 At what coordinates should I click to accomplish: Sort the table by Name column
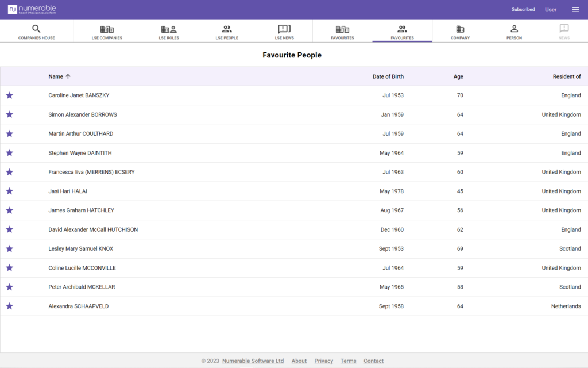pos(56,76)
